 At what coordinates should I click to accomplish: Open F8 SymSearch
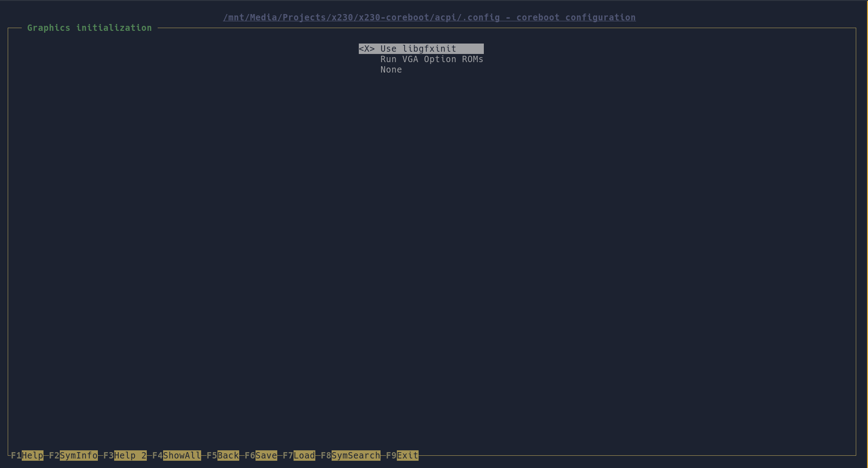tap(351, 455)
